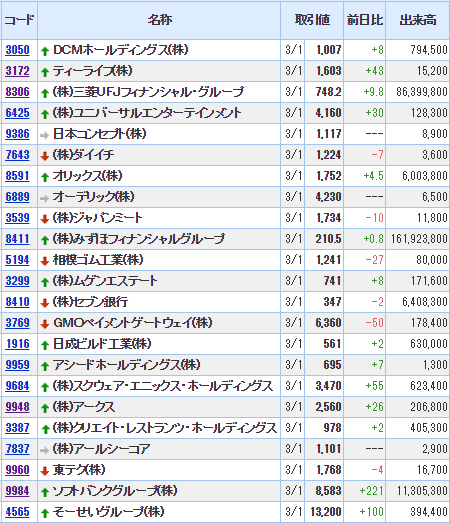Screen dimensions: 450x523
Task: Open stock code 7643 link
Action: [17, 155]
